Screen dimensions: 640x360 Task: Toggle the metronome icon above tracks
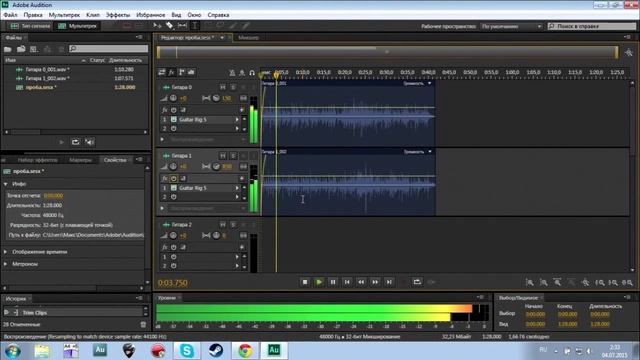[x=232, y=73]
